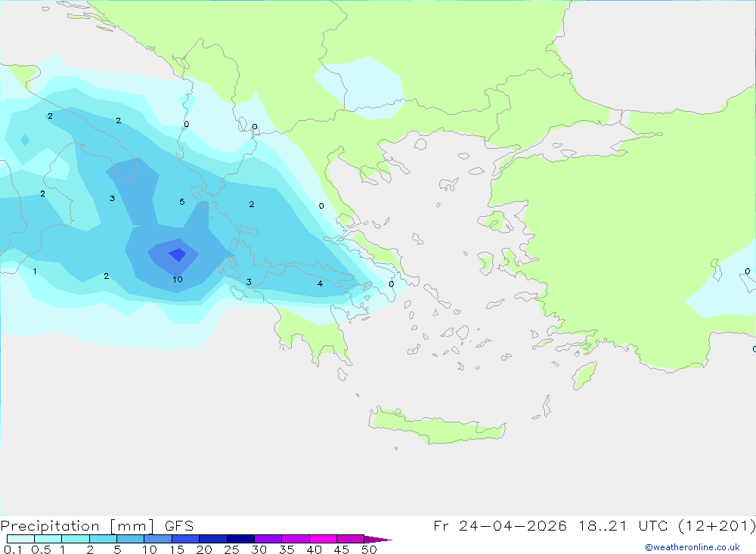Click the '5' precipitation value on the map
Image resolution: width=756 pixels, height=554 pixels.
(181, 202)
